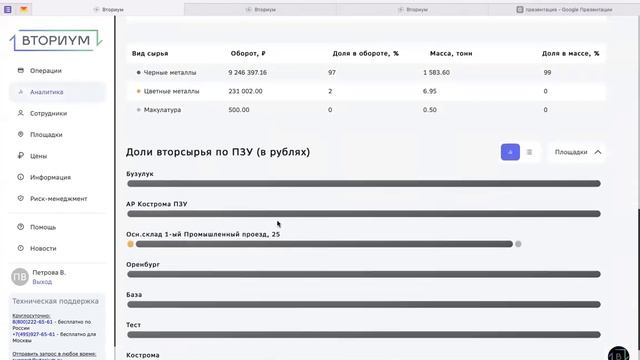Viewport: 640px width, 360px height.
Task: Click the Сотрудники person icon
Action: coord(20,113)
